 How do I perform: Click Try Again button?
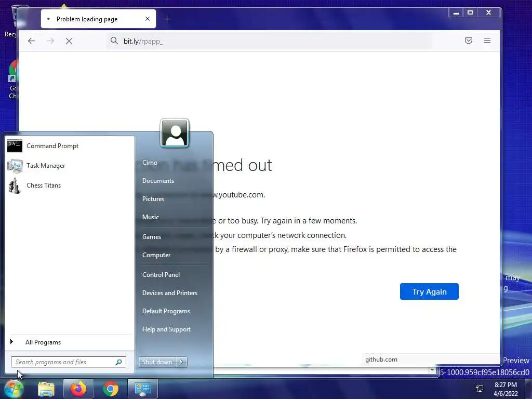click(x=429, y=291)
